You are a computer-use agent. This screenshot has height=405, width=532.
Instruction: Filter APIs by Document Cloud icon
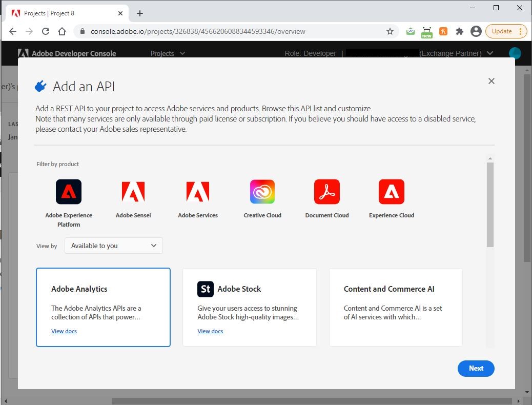pos(326,192)
